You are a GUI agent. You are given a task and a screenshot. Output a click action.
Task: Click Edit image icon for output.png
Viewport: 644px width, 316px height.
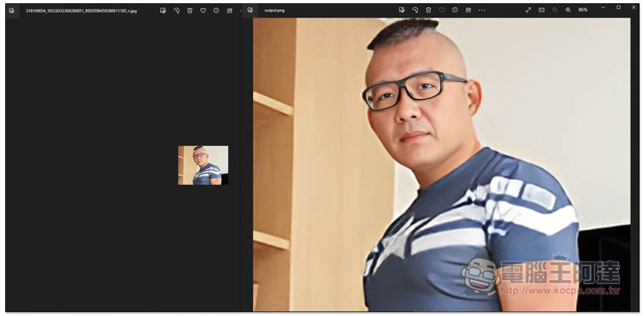(x=401, y=10)
